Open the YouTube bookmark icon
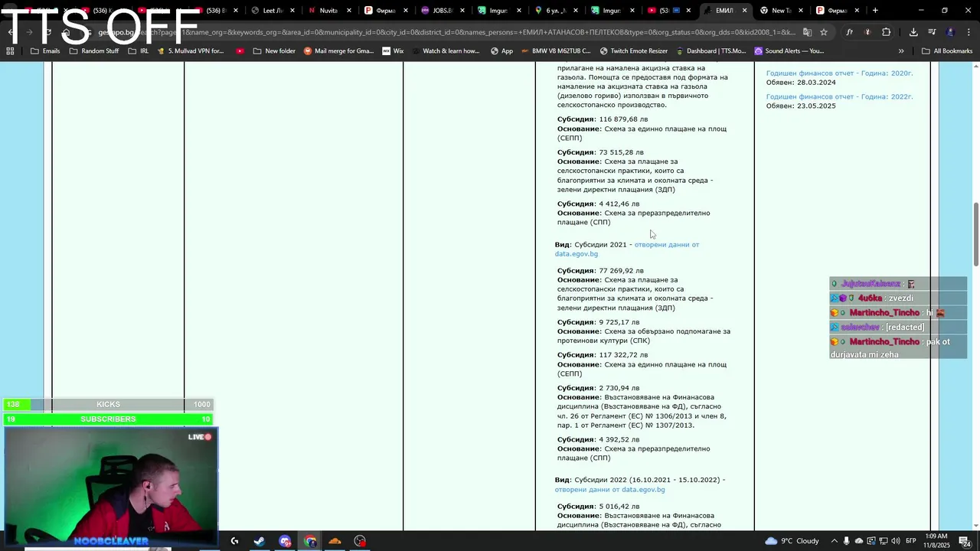980x551 pixels. pos(240,51)
